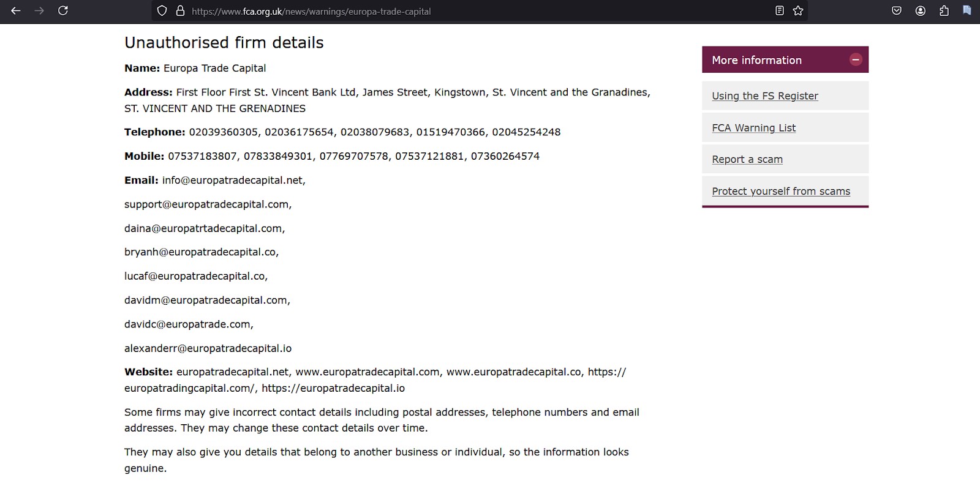
Task: Click the Unauthorised firm details heading
Action: click(x=224, y=43)
